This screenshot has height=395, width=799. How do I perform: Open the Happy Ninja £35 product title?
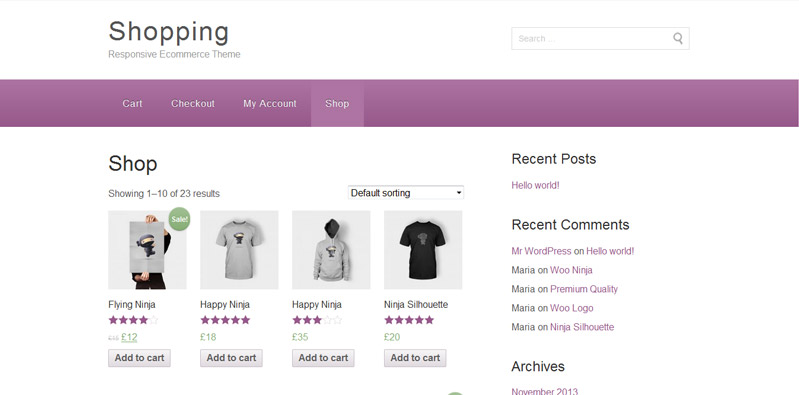[316, 304]
